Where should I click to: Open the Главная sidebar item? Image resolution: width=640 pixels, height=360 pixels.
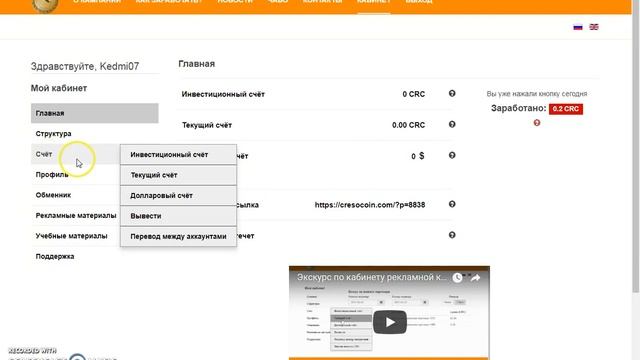pos(95,113)
